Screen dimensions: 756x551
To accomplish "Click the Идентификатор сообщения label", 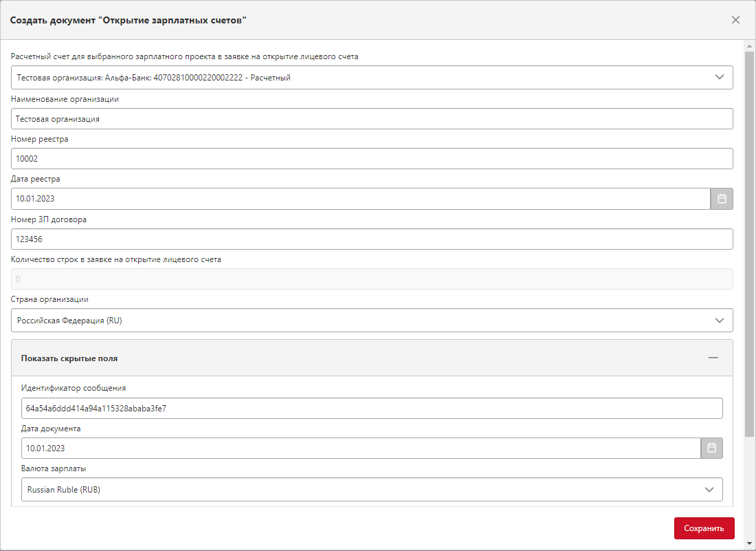I will point(74,388).
